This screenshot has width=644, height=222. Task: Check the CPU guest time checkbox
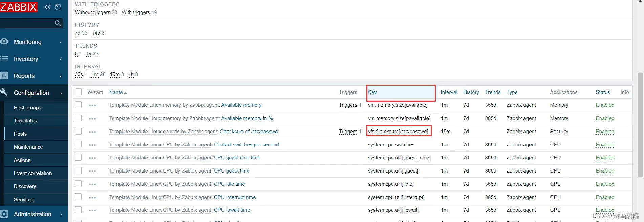pyautogui.click(x=78, y=170)
